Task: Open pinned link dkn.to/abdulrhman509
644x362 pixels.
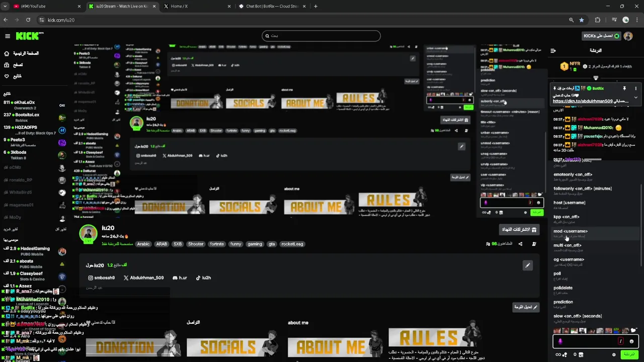Action: click(x=583, y=101)
